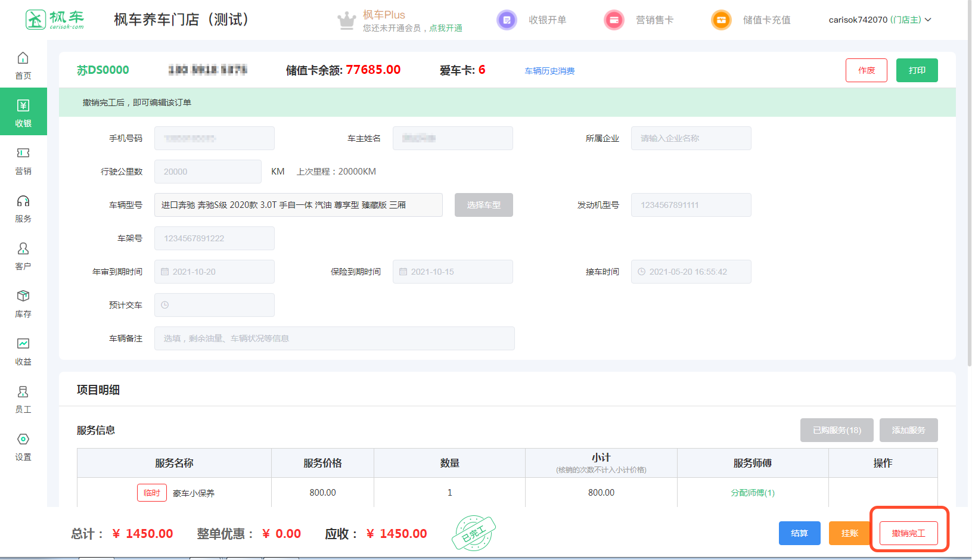Open the 设置 settings icon
This screenshot has width=972, height=560.
point(23,440)
